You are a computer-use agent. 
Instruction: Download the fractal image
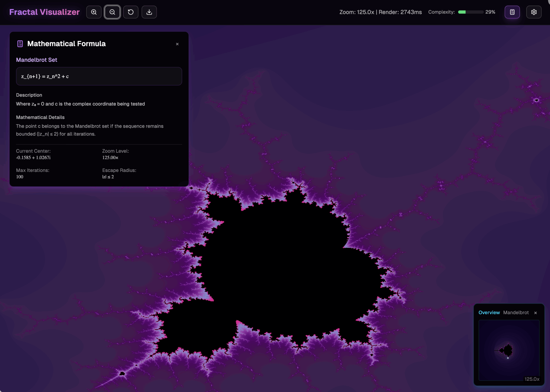(x=149, y=12)
